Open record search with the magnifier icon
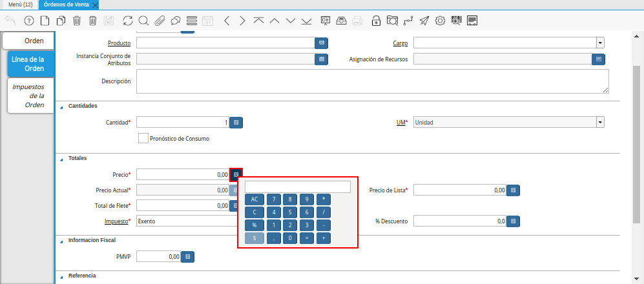644x284 pixels. [x=143, y=21]
